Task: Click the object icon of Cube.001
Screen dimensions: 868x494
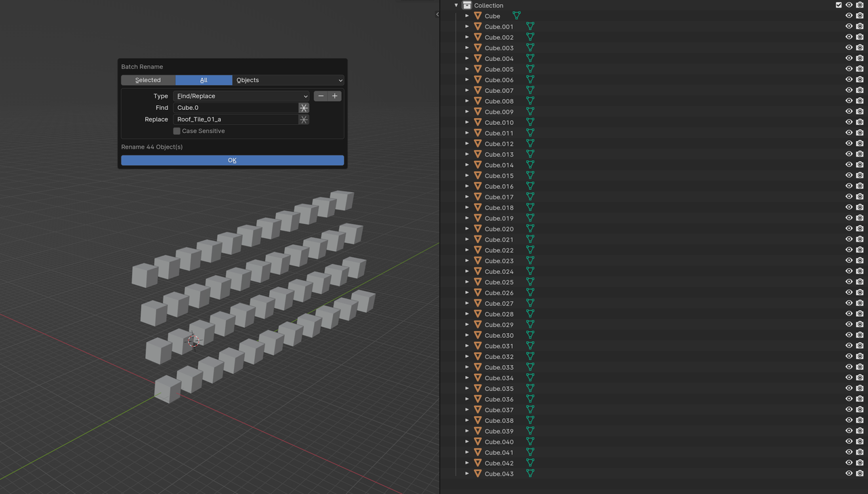Action: [477, 26]
